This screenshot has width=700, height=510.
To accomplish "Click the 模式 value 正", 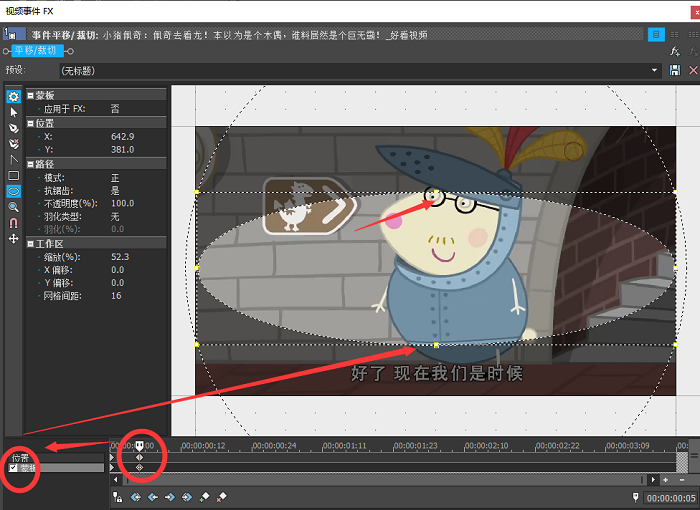I will pyautogui.click(x=115, y=177).
